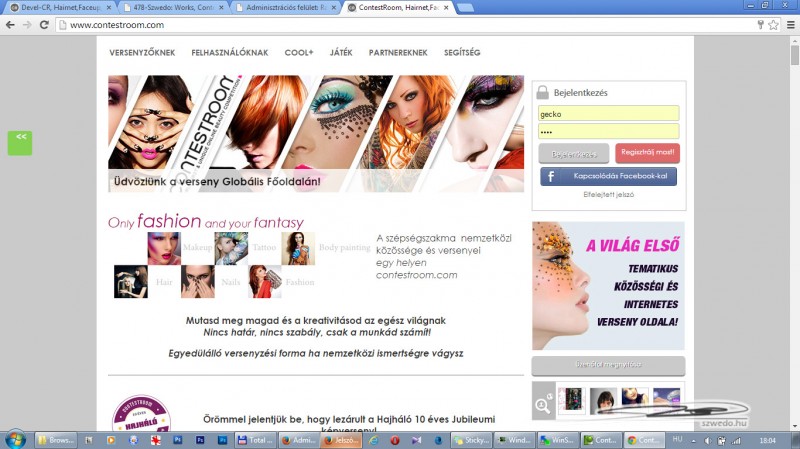Open the orange media player taskbar icon
This screenshot has height=449, width=800.
point(111,440)
